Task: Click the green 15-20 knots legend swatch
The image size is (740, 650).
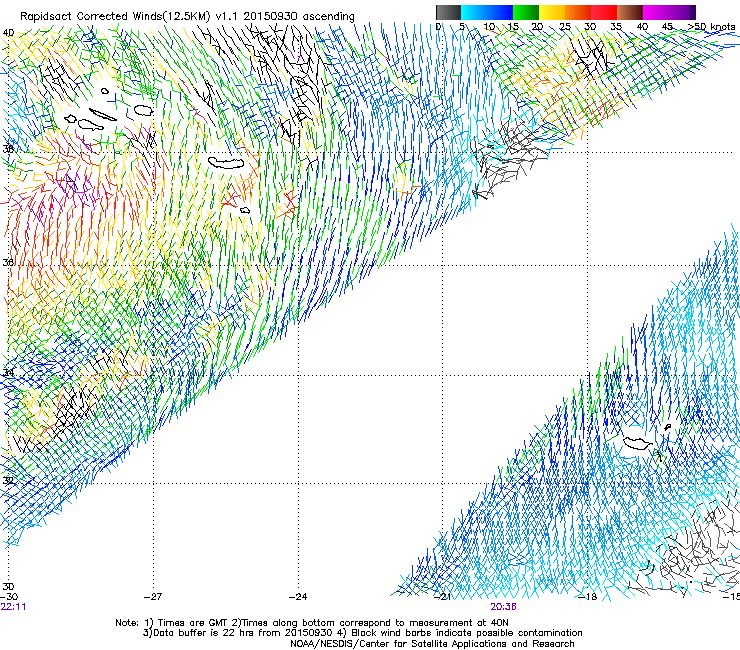Action: 526,12
